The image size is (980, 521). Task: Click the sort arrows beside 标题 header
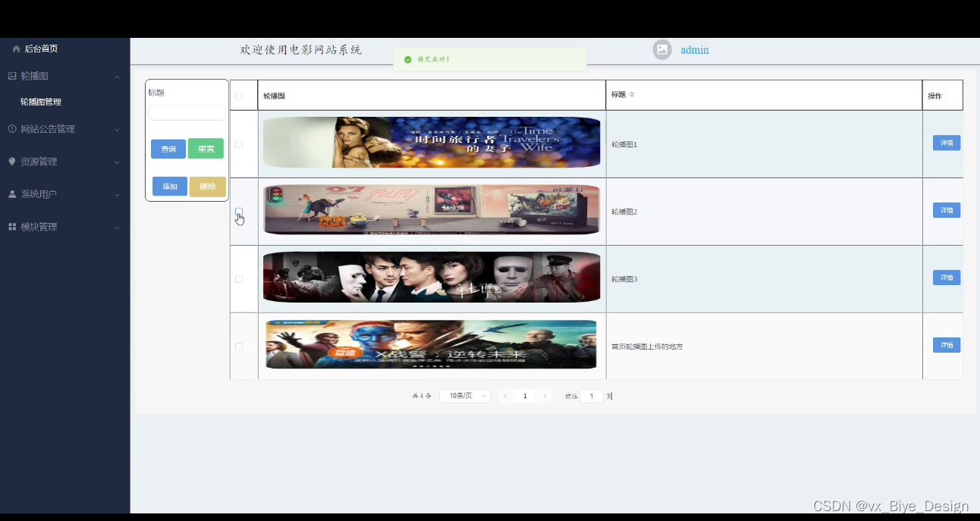click(632, 95)
